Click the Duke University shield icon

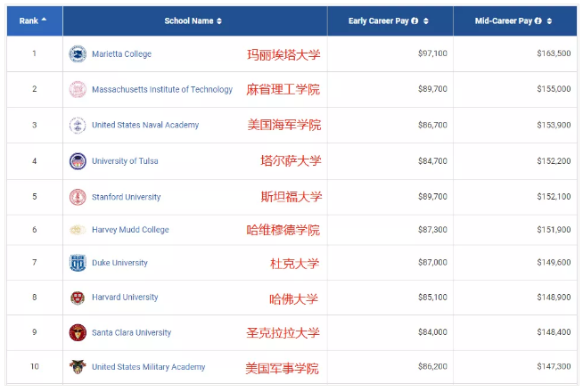pyautogui.click(x=78, y=263)
